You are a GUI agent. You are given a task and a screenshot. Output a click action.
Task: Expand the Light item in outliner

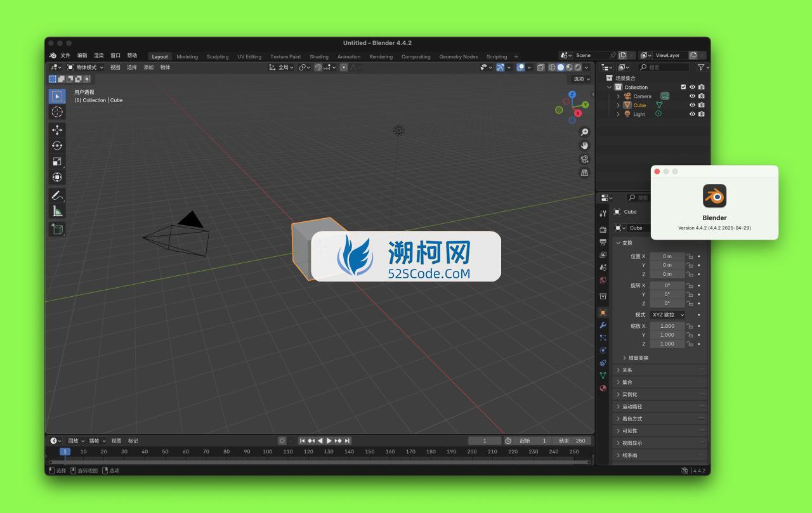point(619,114)
